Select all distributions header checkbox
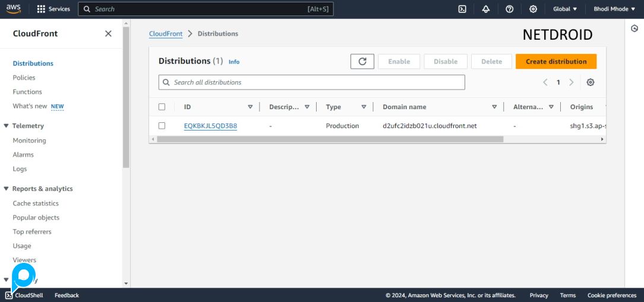 point(162,107)
